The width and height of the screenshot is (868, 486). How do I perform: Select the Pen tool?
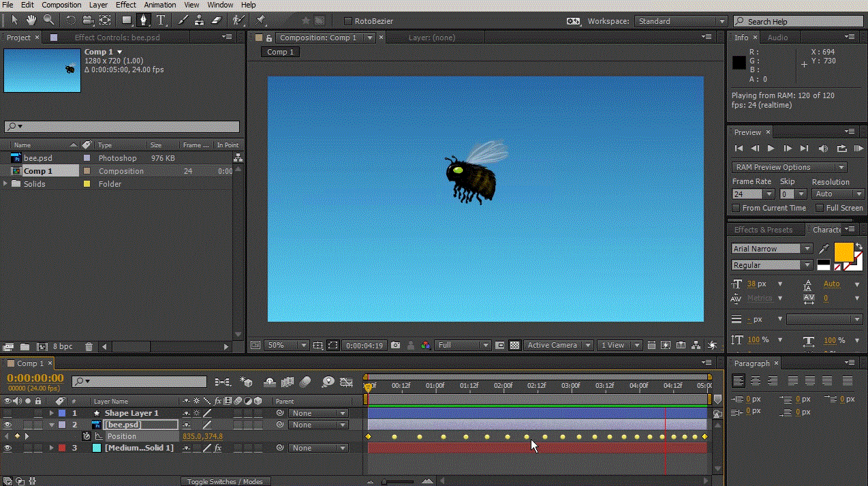coord(144,20)
